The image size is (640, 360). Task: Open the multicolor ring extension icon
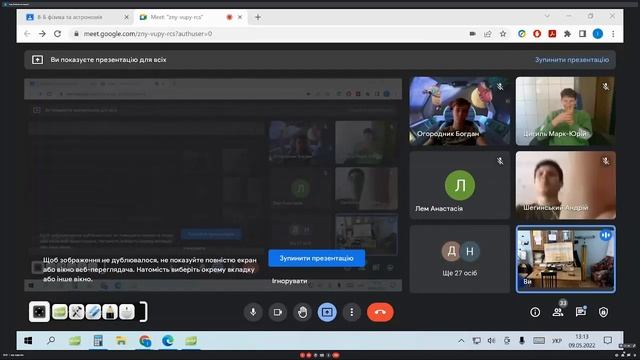click(522, 34)
